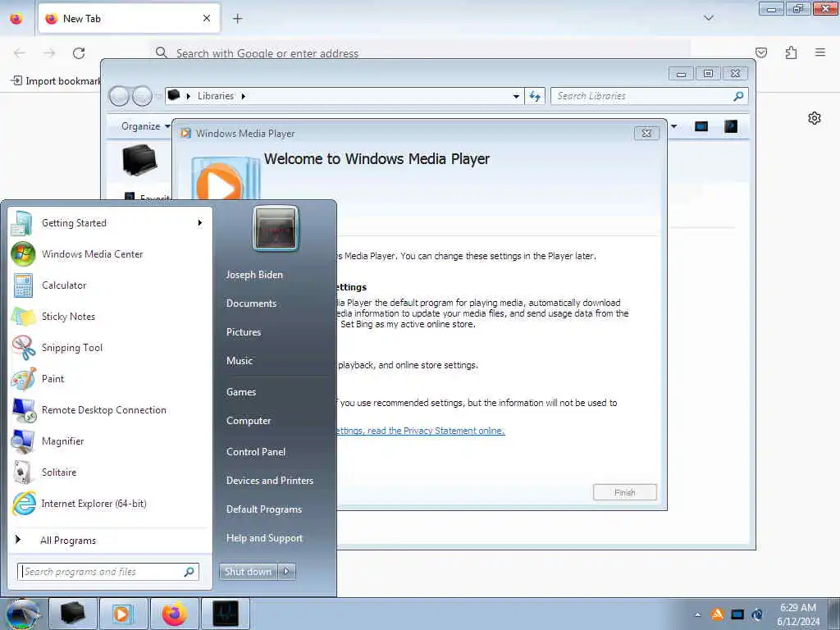The width and height of the screenshot is (840, 630).
Task: Search programs and files field
Action: tap(107, 572)
